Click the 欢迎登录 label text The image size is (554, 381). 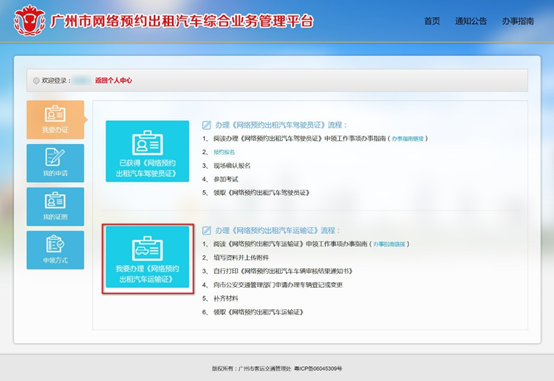(56, 81)
